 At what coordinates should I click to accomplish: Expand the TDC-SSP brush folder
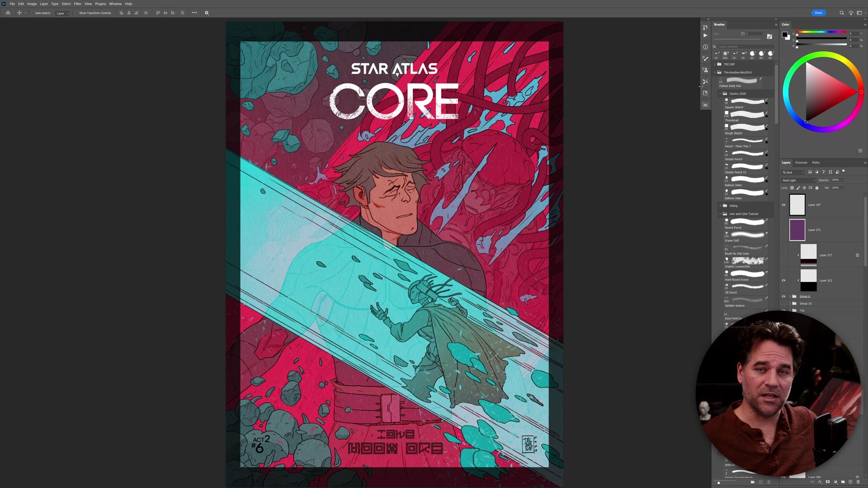coord(715,64)
